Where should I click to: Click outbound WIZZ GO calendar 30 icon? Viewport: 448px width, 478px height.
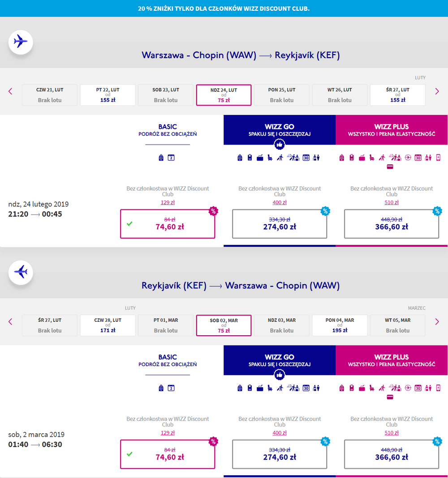pyautogui.click(x=306, y=158)
